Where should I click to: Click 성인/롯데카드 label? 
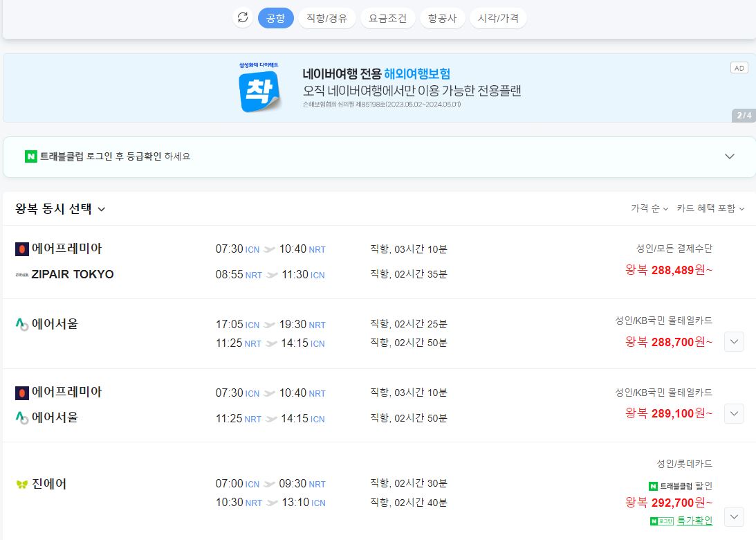pos(685,464)
